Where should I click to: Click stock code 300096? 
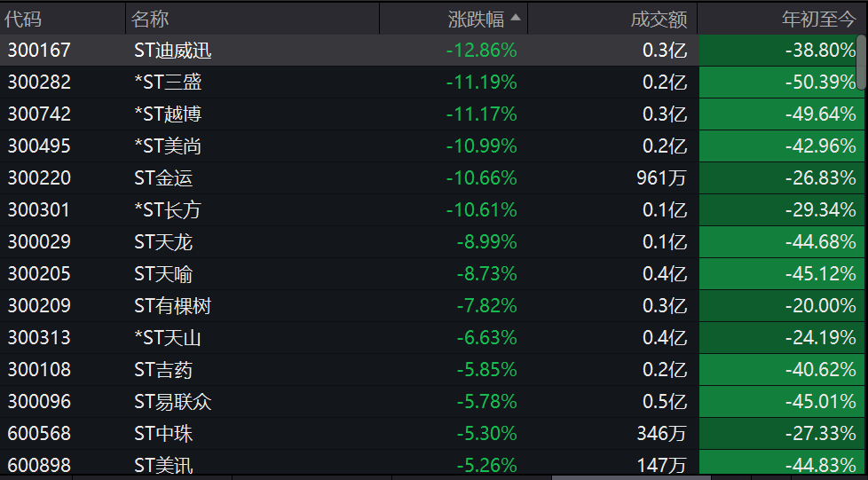pos(39,402)
